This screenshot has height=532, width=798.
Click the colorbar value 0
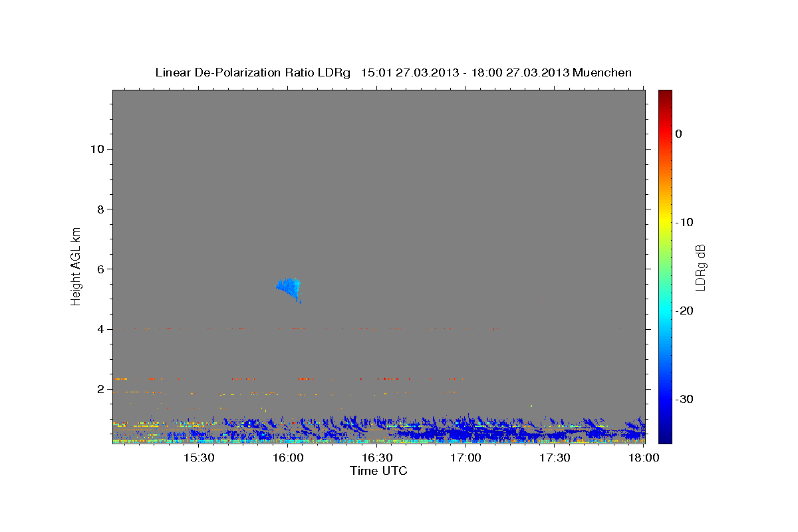(678, 134)
